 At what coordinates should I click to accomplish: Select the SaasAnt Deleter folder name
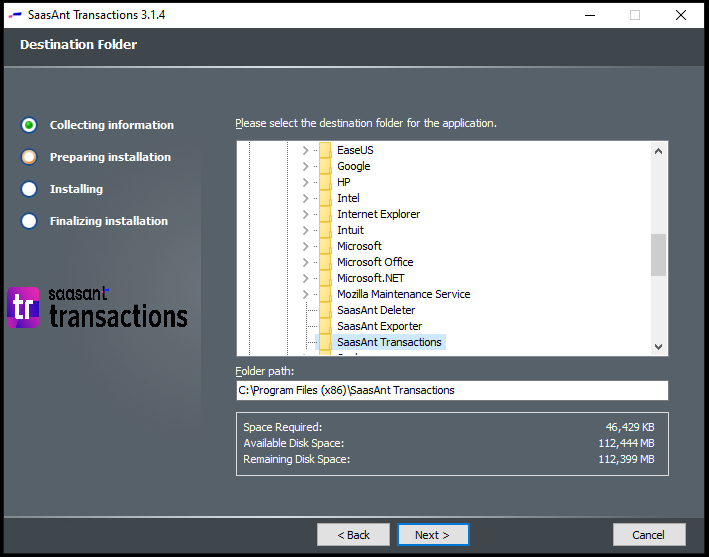(376, 310)
